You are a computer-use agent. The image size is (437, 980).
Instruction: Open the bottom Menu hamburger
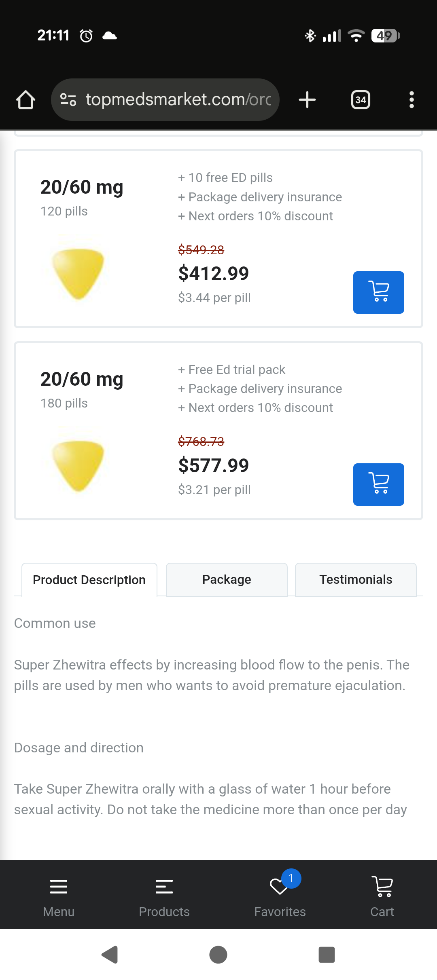pyautogui.click(x=59, y=894)
